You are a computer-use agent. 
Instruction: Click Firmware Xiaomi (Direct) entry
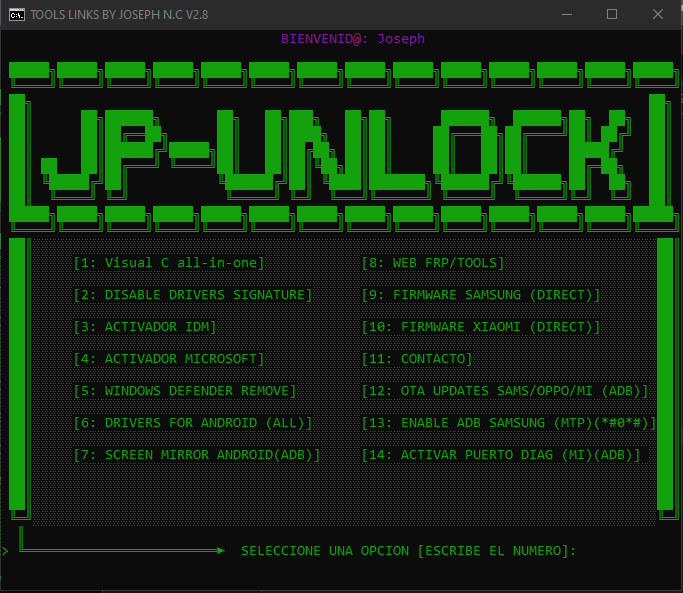(481, 327)
